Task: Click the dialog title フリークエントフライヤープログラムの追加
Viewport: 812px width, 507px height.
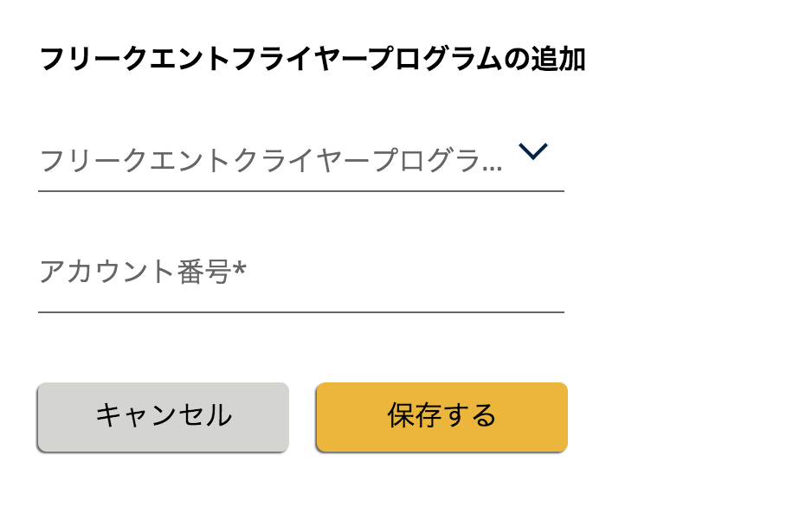Action: pos(313,57)
